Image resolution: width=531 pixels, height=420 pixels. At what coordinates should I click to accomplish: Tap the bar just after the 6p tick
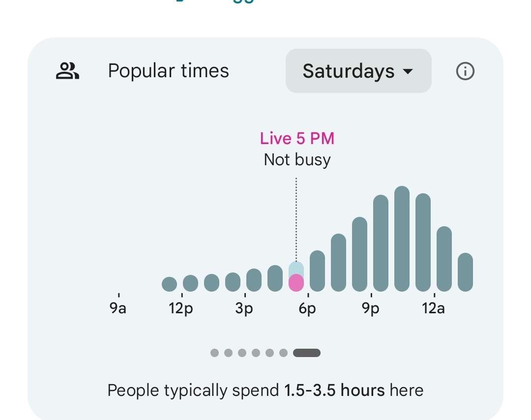pos(317,271)
